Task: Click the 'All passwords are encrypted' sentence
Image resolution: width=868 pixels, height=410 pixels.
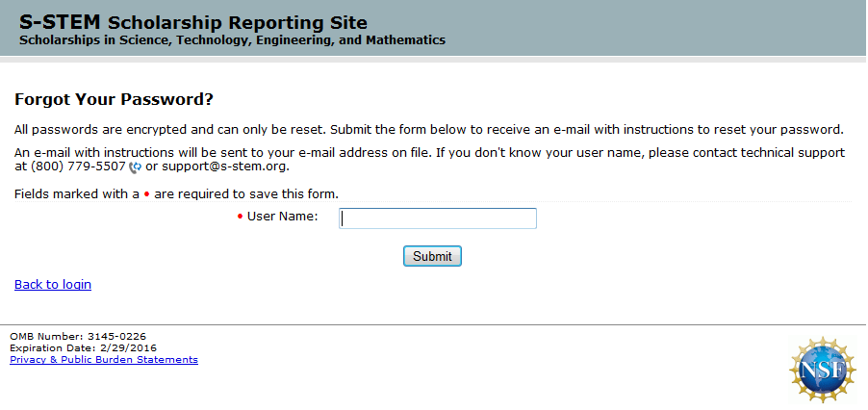Action: click(428, 130)
